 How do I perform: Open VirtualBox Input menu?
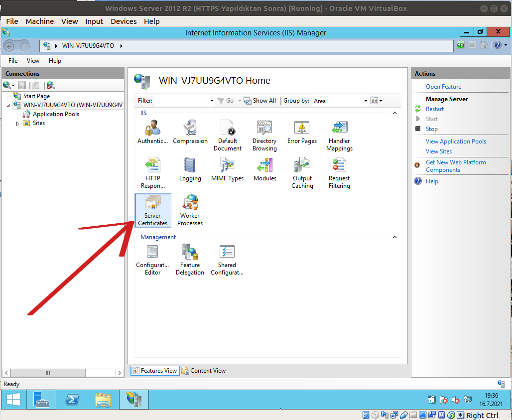click(x=94, y=21)
